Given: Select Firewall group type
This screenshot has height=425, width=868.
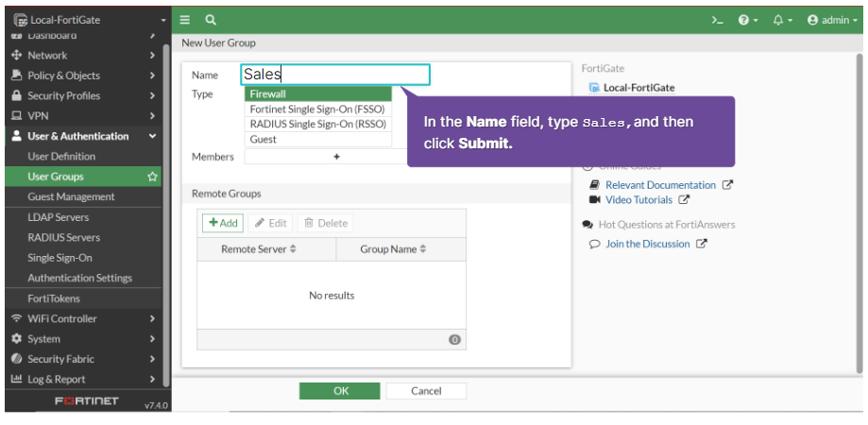Looking at the screenshot, I should tap(317, 94).
